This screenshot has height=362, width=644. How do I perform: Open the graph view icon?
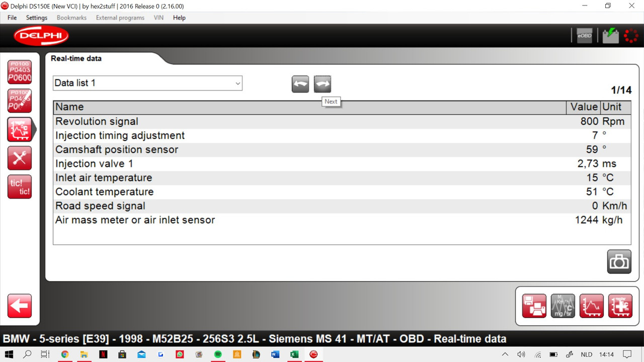click(592, 306)
